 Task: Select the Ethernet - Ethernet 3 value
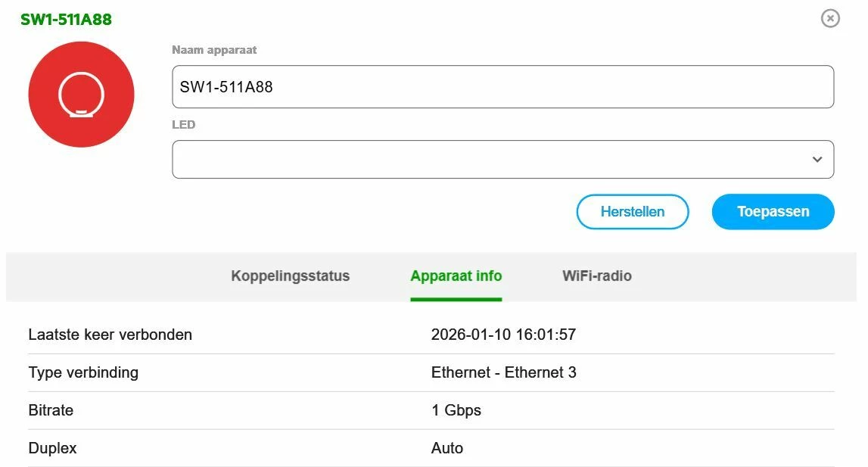click(503, 372)
